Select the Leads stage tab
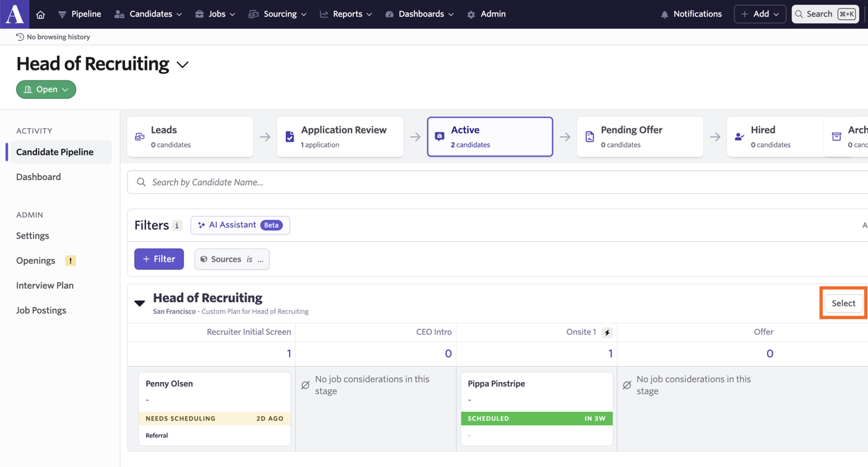The height and width of the screenshot is (467, 868). coord(190,137)
